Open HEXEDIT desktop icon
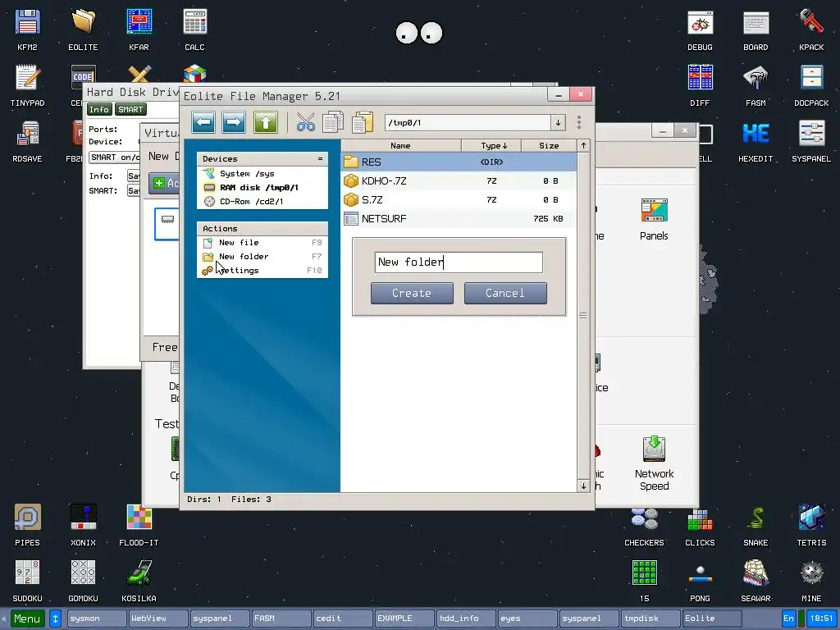This screenshot has width=840, height=630. click(756, 141)
